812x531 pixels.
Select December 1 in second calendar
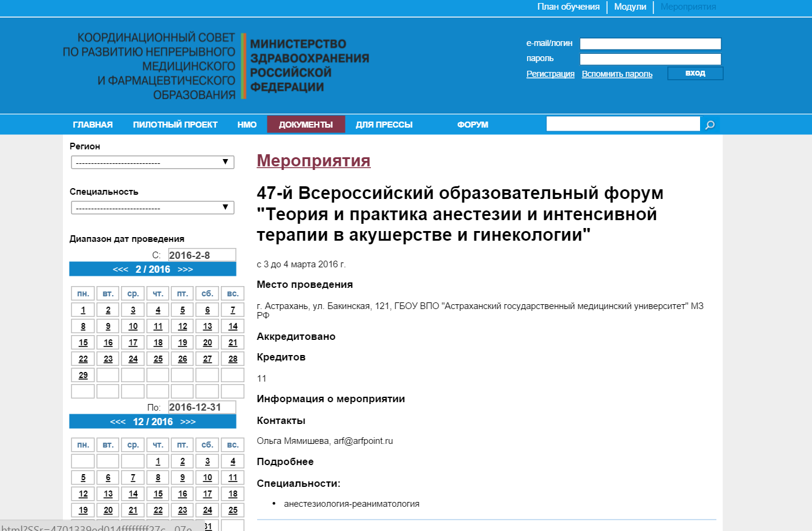(x=158, y=461)
